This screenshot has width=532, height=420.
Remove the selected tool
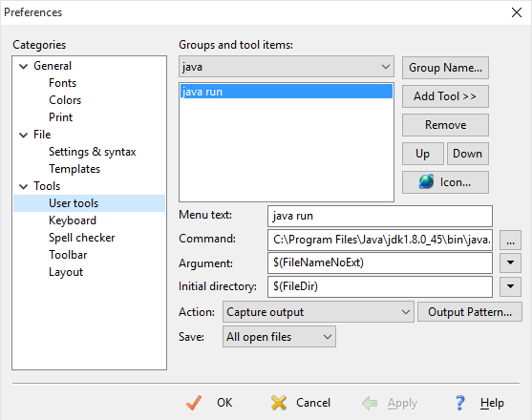click(445, 125)
